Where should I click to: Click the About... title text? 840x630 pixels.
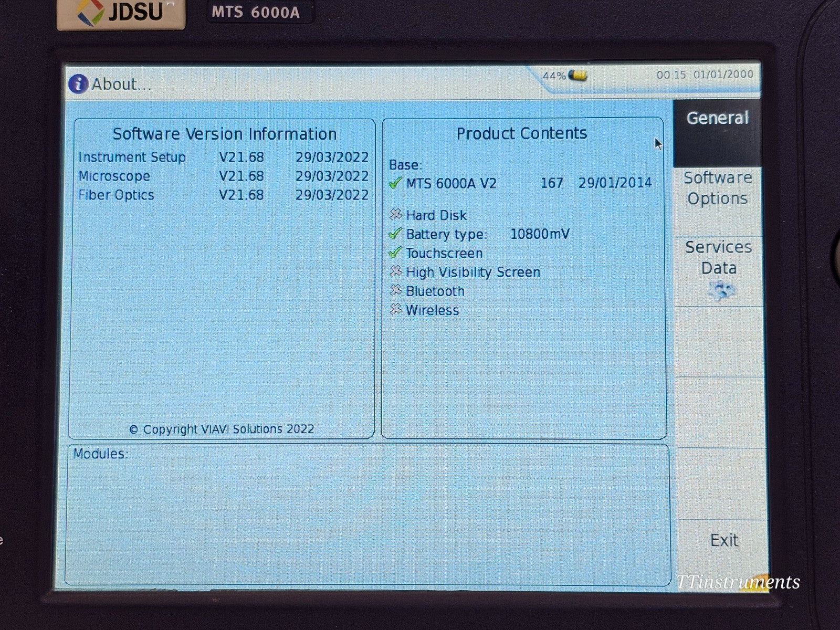tap(121, 84)
